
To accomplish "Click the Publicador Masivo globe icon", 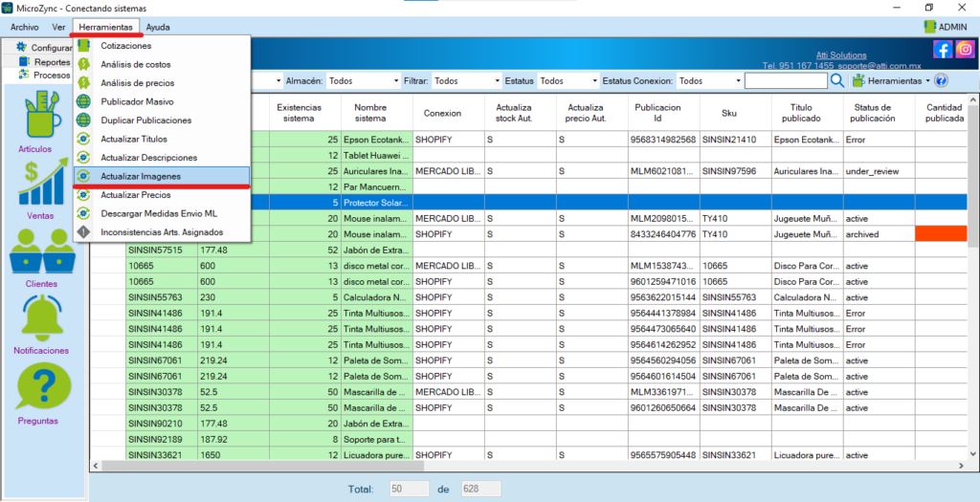I will click(x=84, y=101).
